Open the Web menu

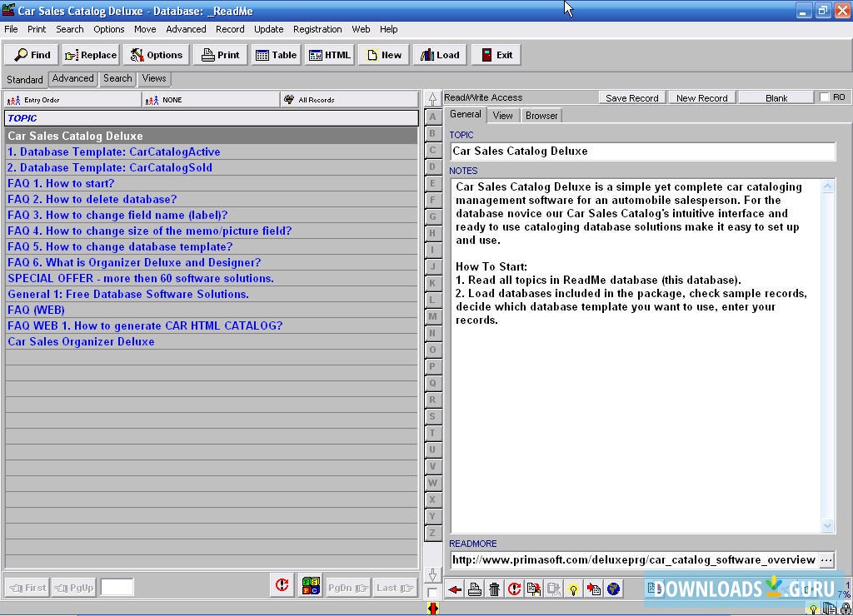coord(361,29)
